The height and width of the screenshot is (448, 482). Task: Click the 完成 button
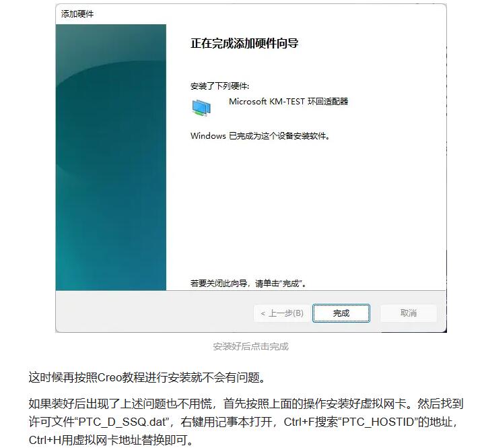[x=341, y=313]
